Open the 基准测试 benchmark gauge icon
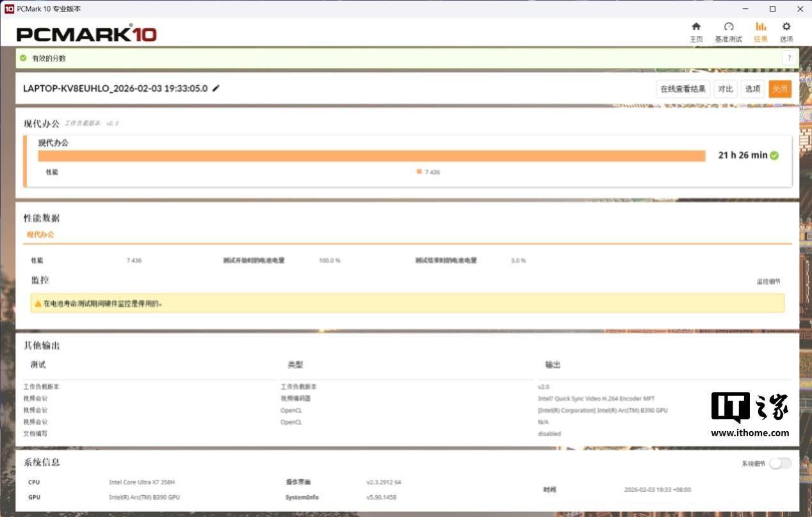Image resolution: width=812 pixels, height=517 pixels. (x=728, y=27)
